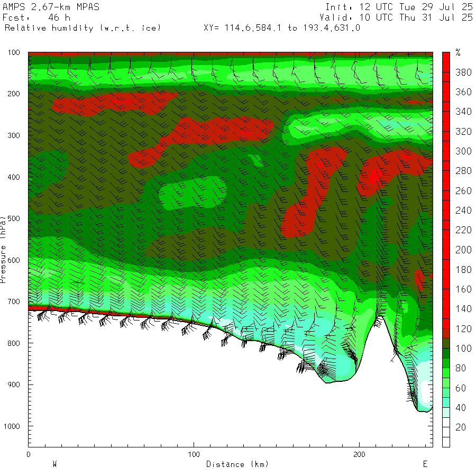Click the 180 colorbar label
This screenshot has height=476, width=476.
(x=463, y=270)
